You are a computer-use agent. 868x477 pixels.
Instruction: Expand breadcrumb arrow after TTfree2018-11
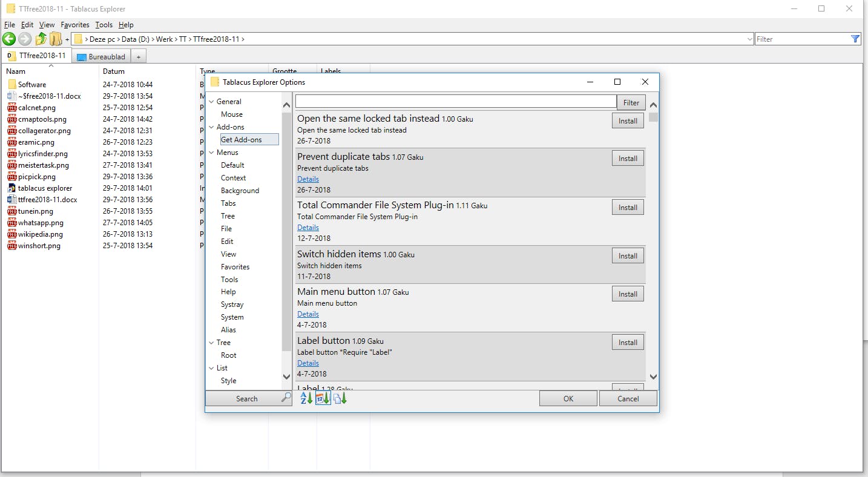pyautogui.click(x=243, y=39)
